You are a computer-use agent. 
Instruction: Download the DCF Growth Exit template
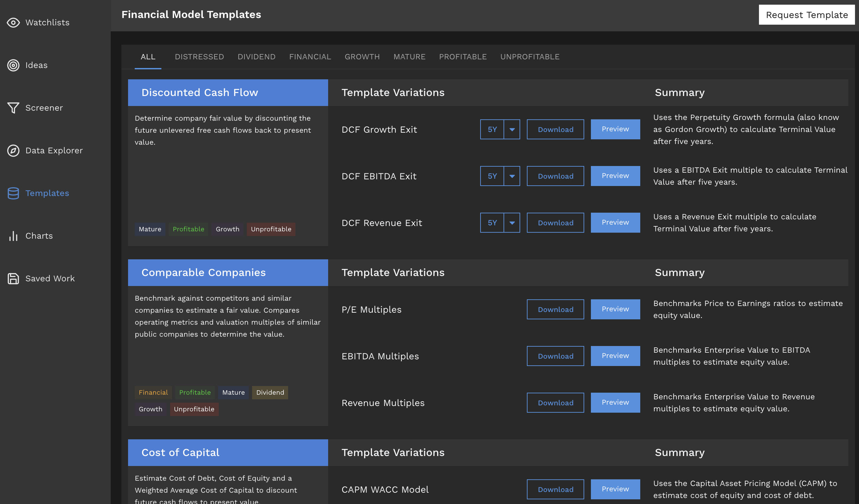pos(555,129)
